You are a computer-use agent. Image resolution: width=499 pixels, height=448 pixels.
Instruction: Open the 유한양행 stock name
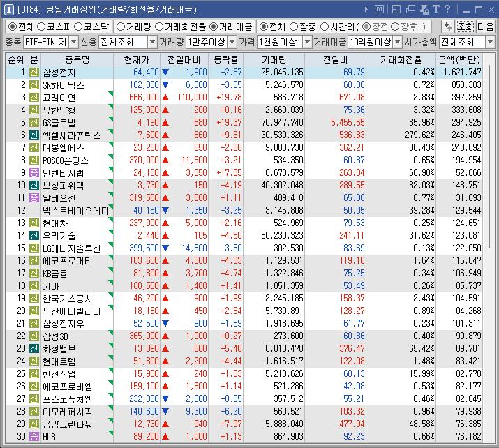point(59,110)
